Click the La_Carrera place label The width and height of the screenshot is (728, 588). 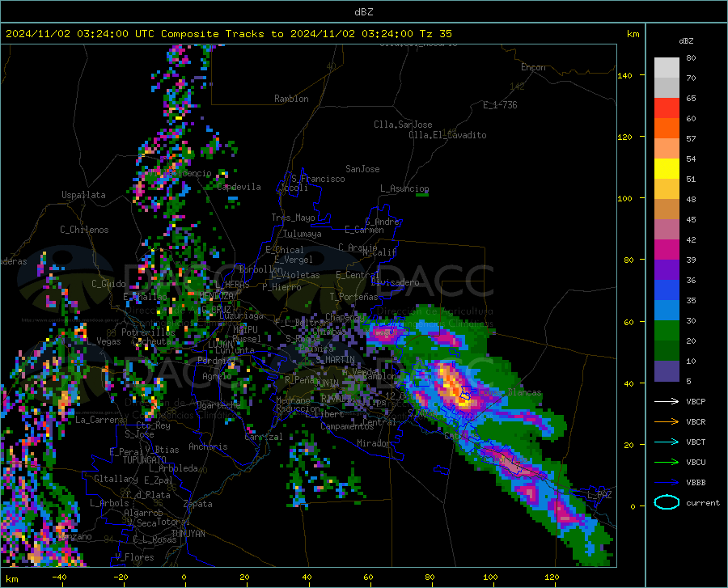[x=99, y=420]
